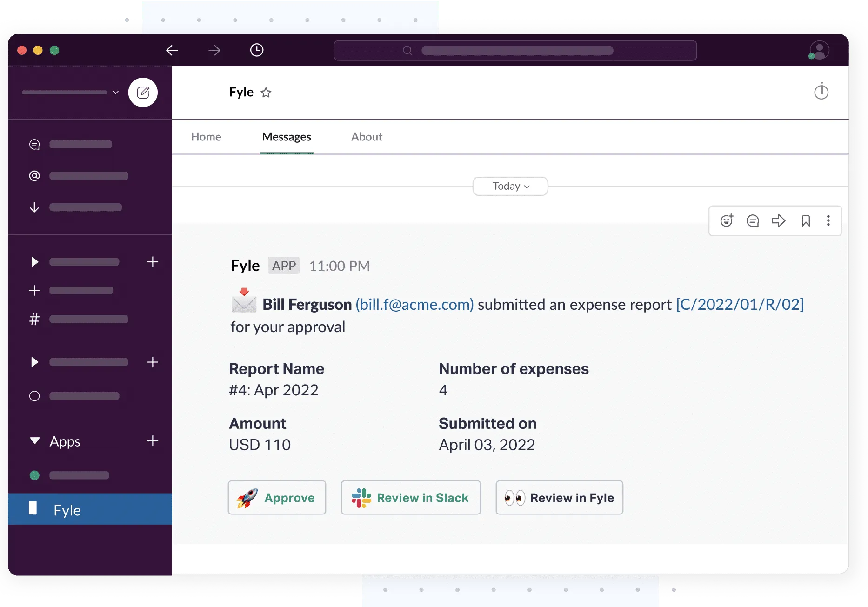868x607 pixels.
Task: Expand first collapsed sidebar section
Action: [34, 262]
